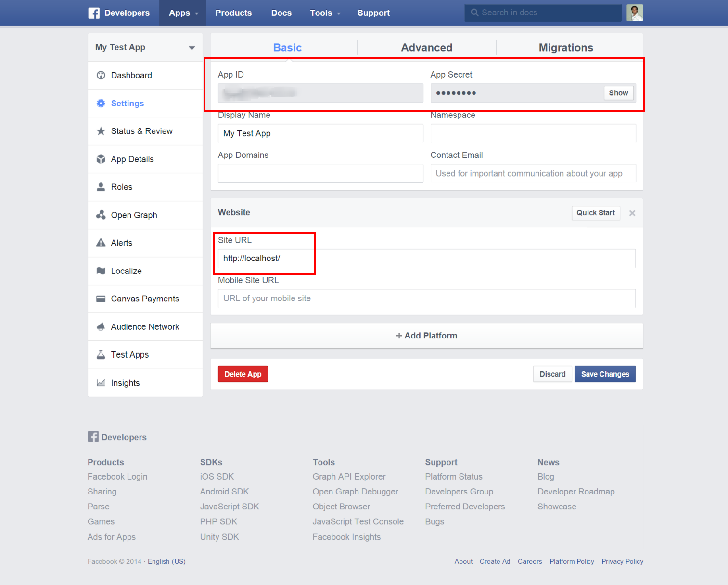Click the Namespace field

point(533,133)
